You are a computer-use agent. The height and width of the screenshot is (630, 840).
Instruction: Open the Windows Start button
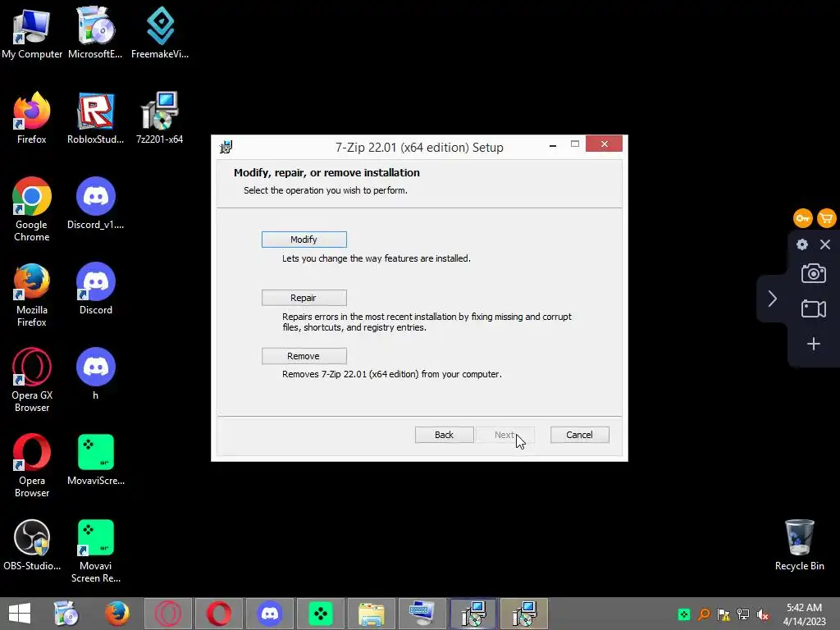click(20, 614)
